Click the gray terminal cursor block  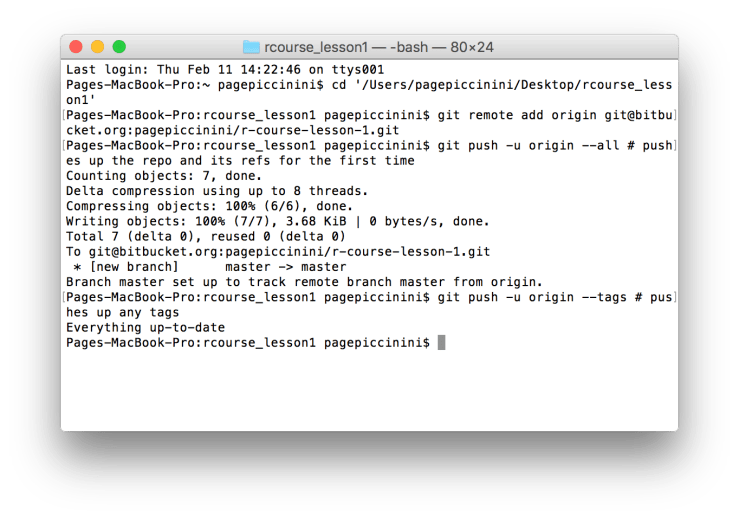pos(442,343)
